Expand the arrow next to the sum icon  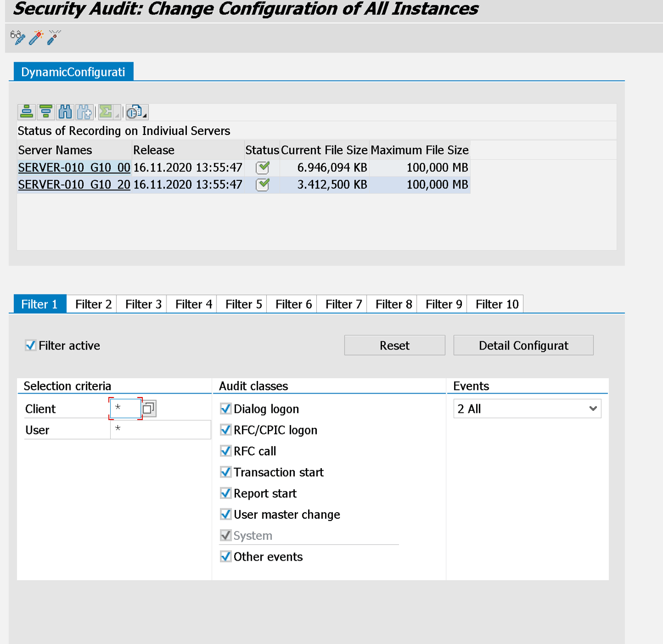(116, 116)
